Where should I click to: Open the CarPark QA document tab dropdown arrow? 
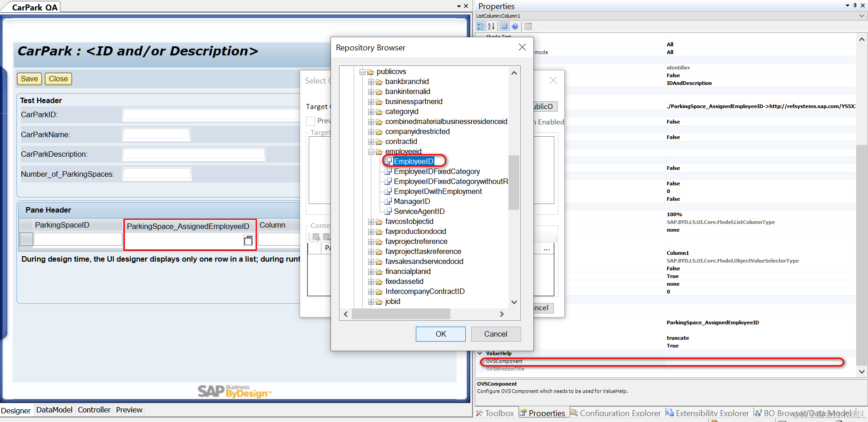[x=459, y=6]
